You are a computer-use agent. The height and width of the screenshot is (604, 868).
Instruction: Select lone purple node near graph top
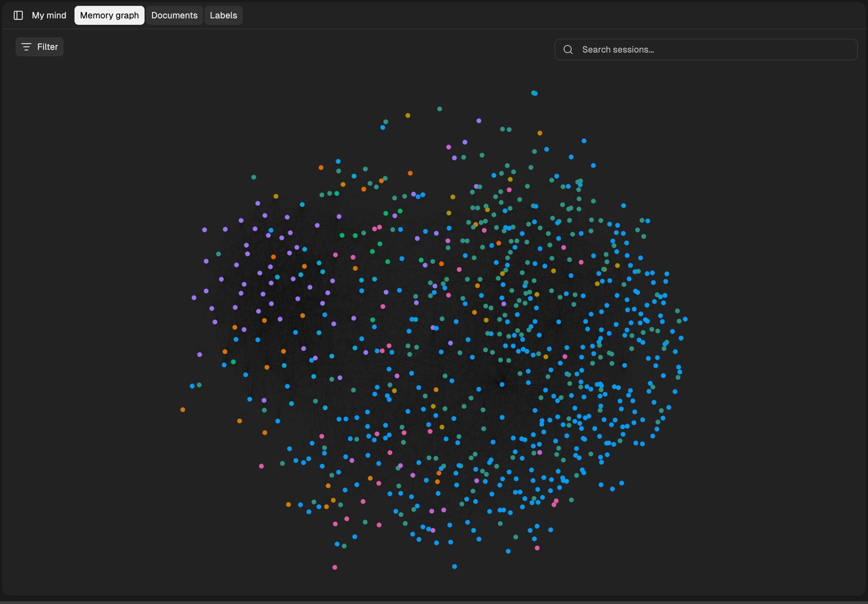[x=479, y=121]
